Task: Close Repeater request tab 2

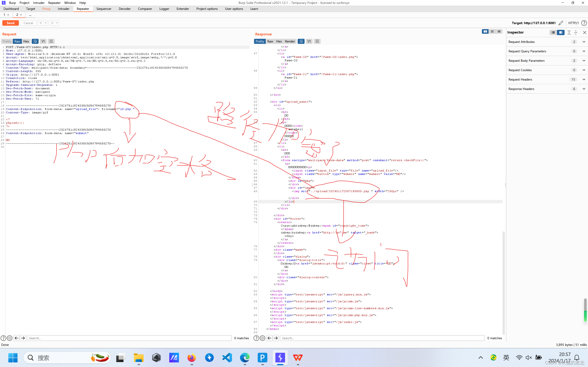Action: 21,15
